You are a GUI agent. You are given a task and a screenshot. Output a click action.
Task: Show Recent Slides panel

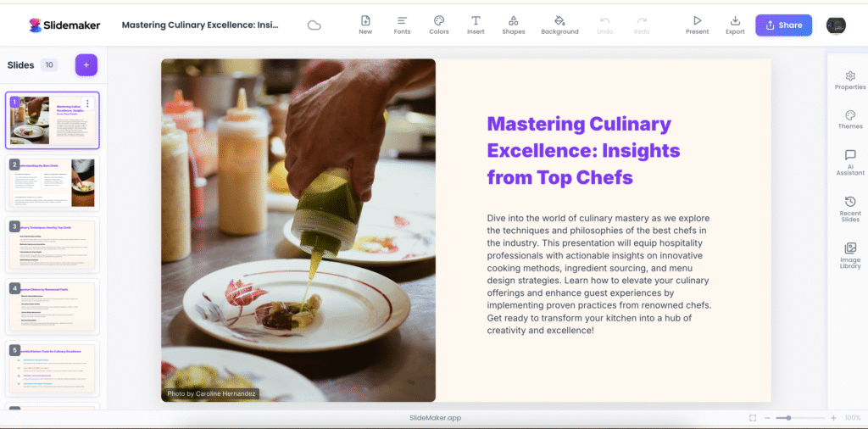(850, 208)
